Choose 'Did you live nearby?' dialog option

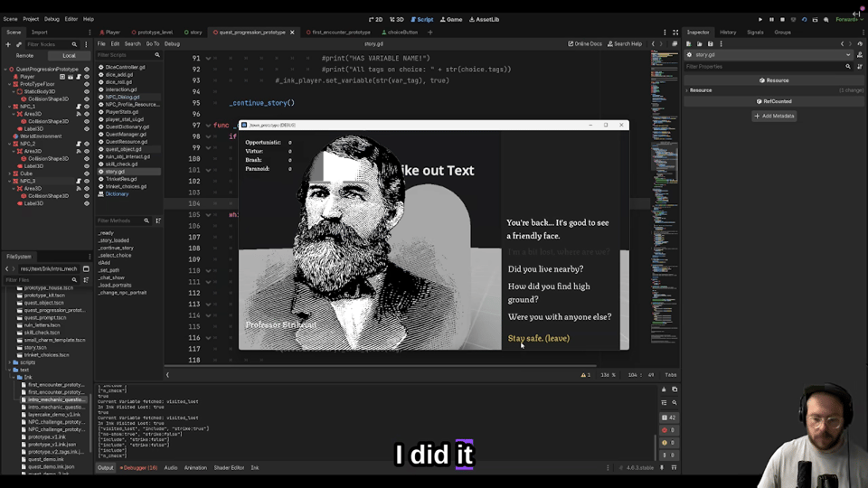click(x=545, y=269)
